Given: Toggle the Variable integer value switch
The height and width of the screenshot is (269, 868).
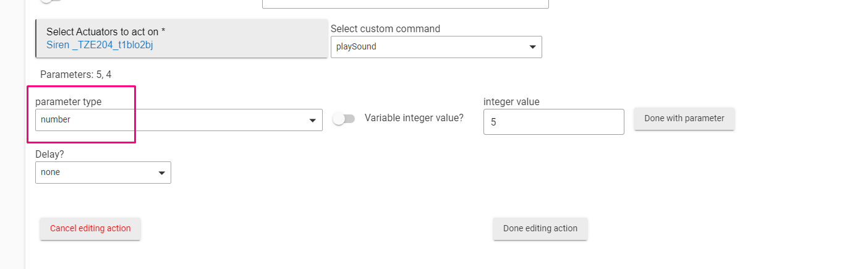Looking at the screenshot, I should 344,119.
